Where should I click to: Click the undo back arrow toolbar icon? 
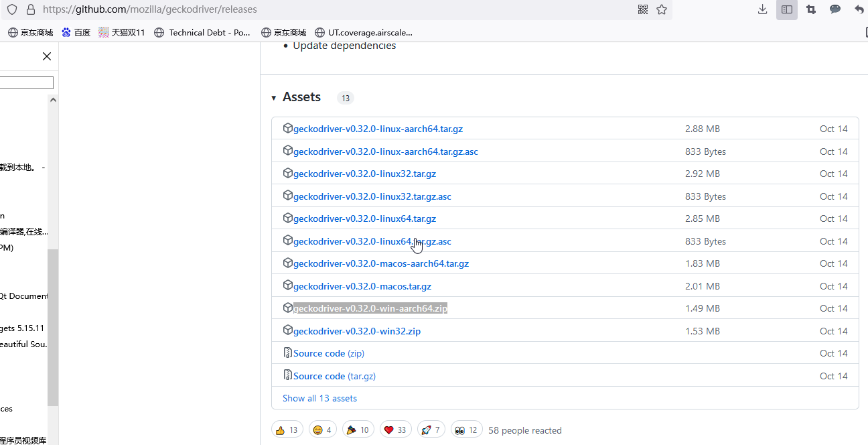tap(859, 9)
